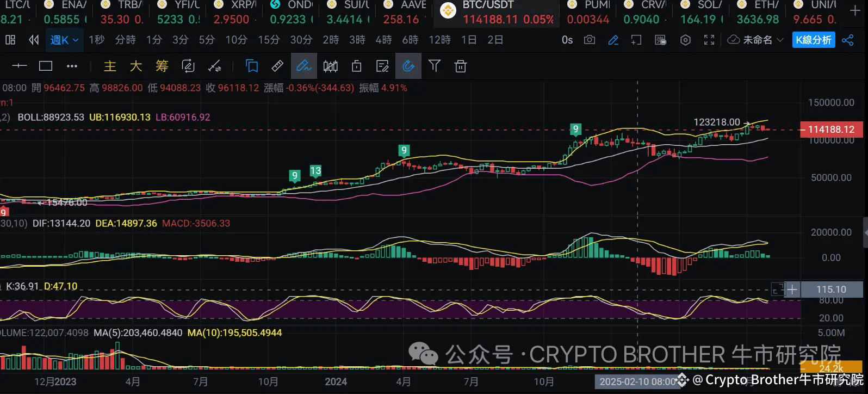Click the MA(5):203,460.4840 volume label
868x394 pixels.
point(138,332)
